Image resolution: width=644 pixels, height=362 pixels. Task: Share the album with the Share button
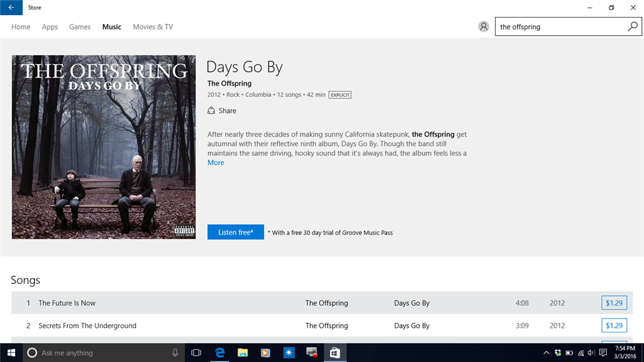tap(222, 111)
